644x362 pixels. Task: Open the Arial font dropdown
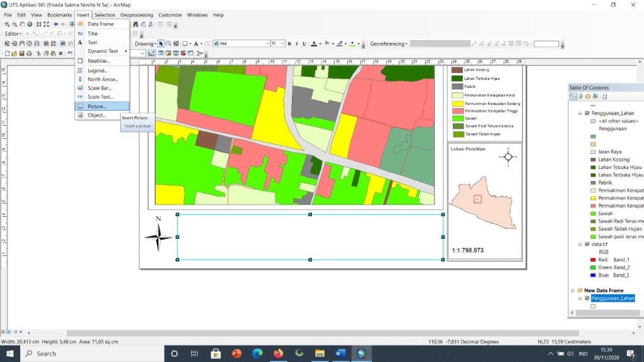tap(267, 43)
